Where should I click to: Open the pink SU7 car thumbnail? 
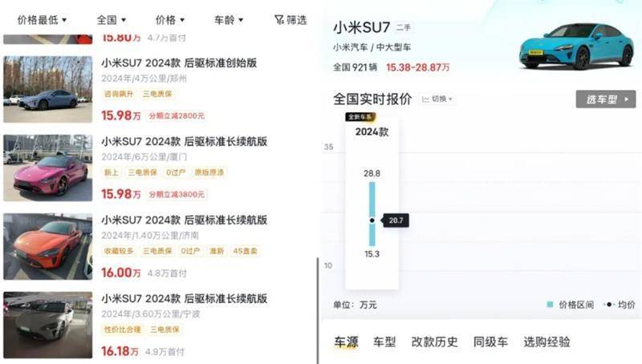click(x=47, y=167)
